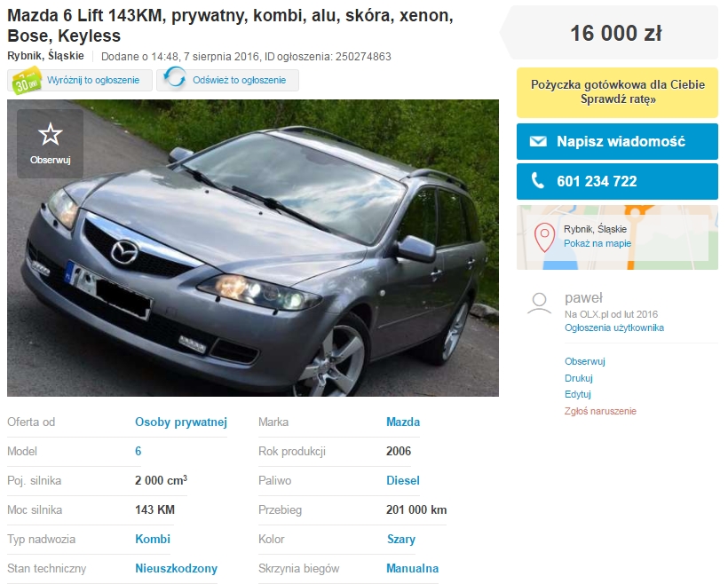728x584 pixels.
Task: Click Drukuj link in sidebar
Action: click(579, 378)
